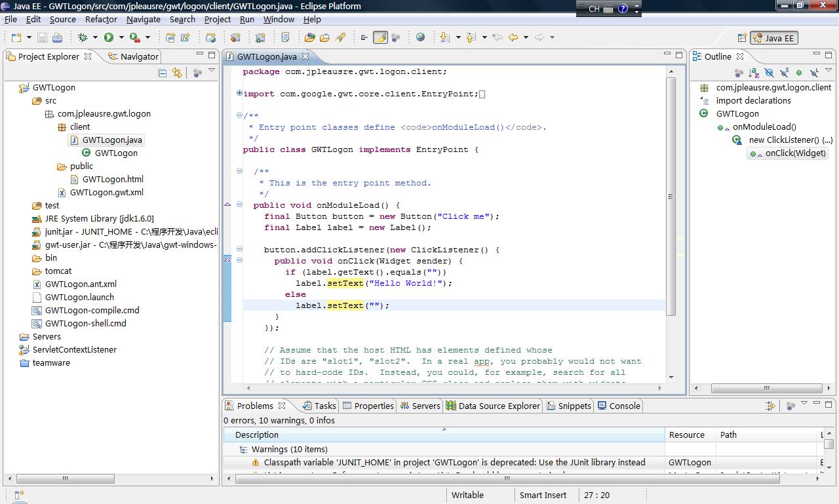Collapse All in Project Explorer toolbar

(x=163, y=73)
